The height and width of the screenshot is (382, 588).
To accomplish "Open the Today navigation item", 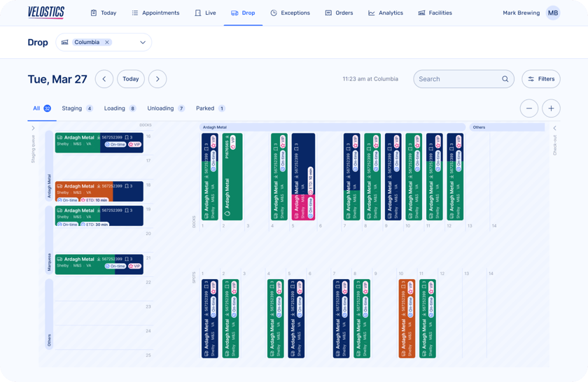I will 104,13.
